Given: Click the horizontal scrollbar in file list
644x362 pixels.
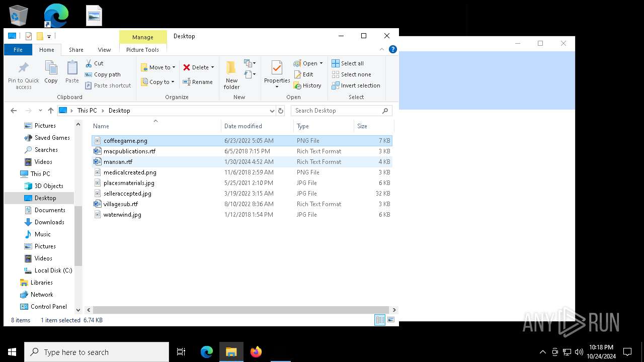Looking at the screenshot, I should [x=240, y=310].
